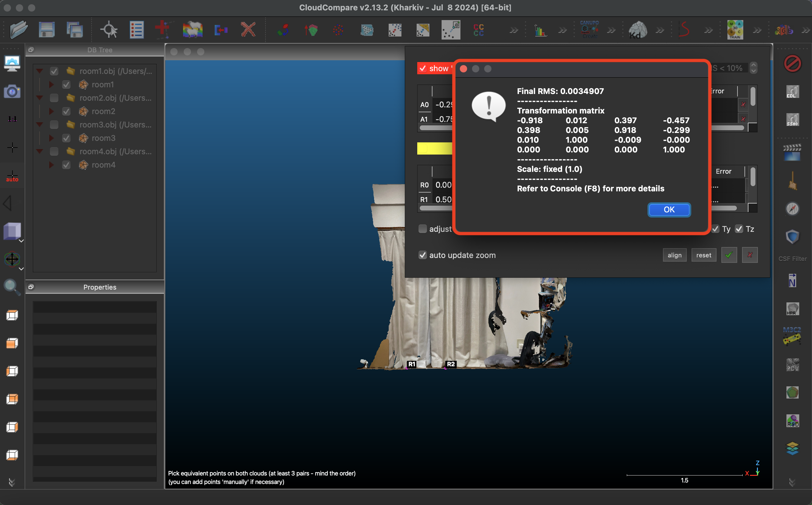Uncheck the Tz translation checkbox

[739, 229]
